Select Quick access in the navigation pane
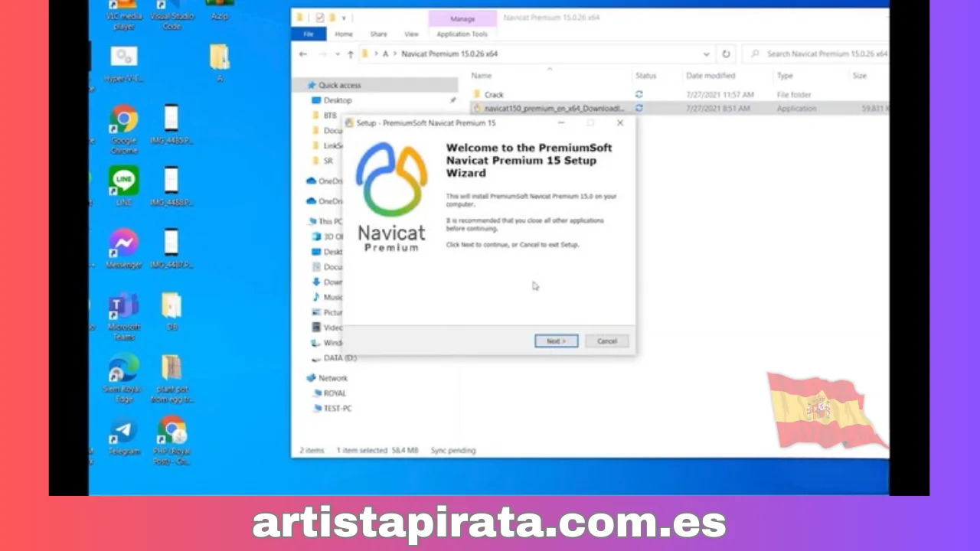980x551 pixels. pyautogui.click(x=375, y=85)
